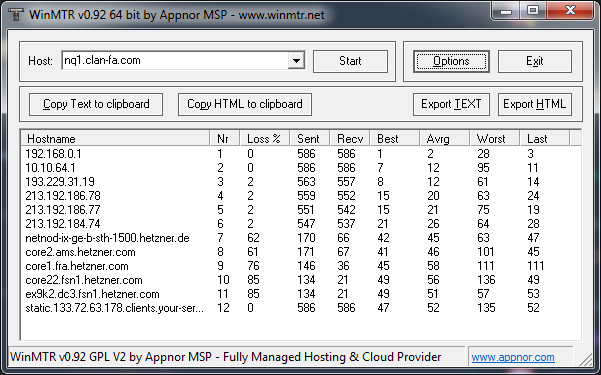
Task: Select the 213.192.184.74 hop
Action: [x=301, y=224]
